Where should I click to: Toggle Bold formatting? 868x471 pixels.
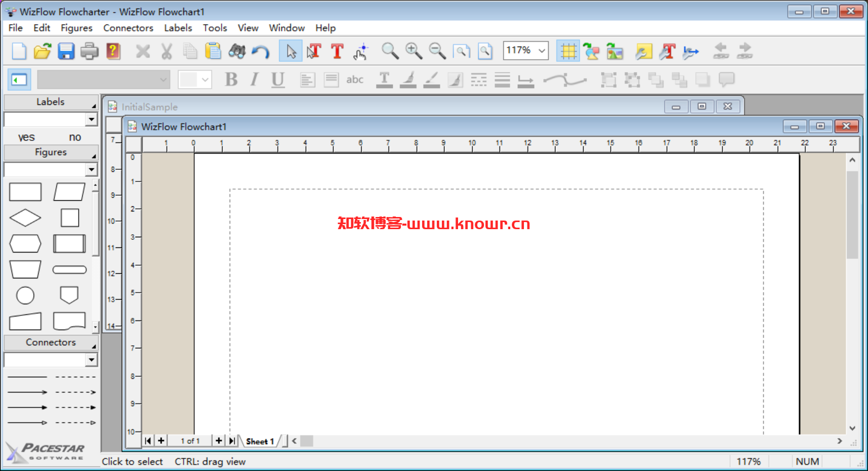(231, 80)
